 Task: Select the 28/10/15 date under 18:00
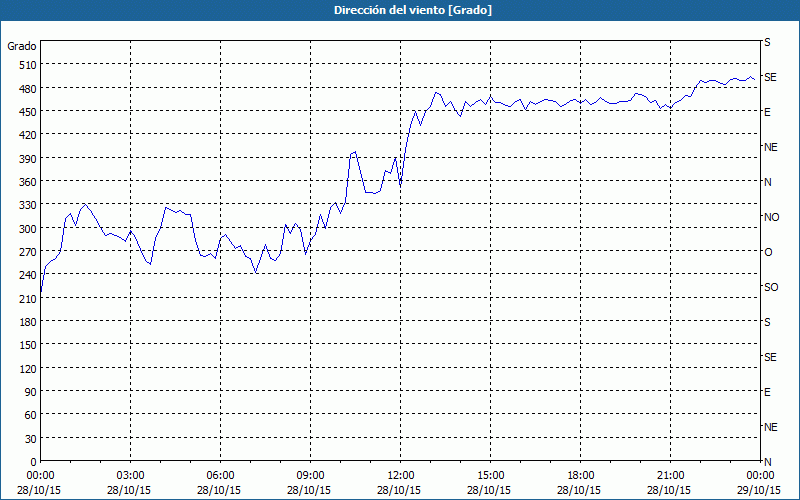[x=579, y=490]
